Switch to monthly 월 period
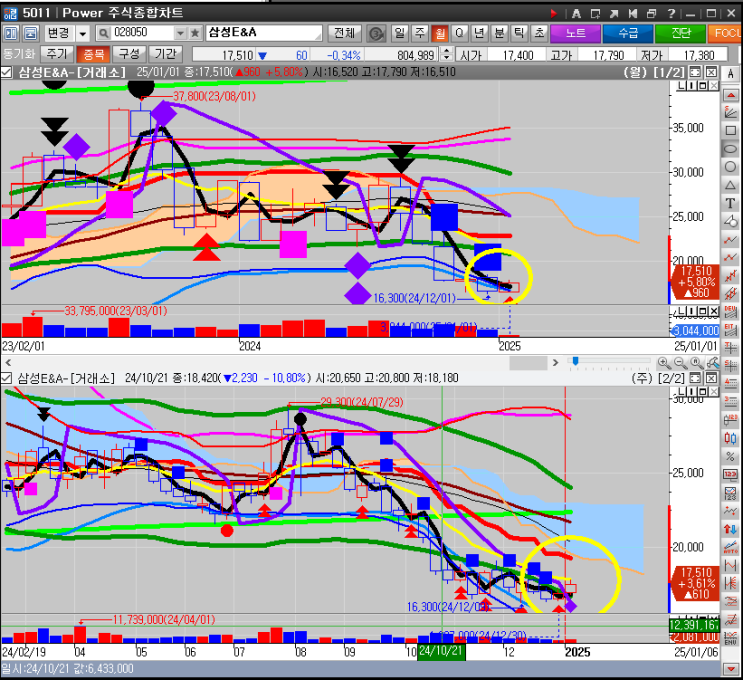The height and width of the screenshot is (680, 743). (x=440, y=33)
